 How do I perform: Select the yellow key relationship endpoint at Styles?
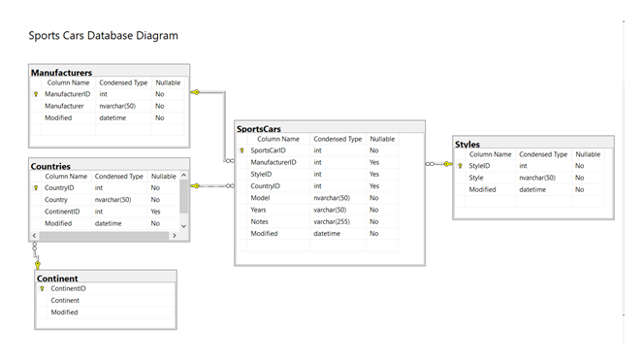447,164
